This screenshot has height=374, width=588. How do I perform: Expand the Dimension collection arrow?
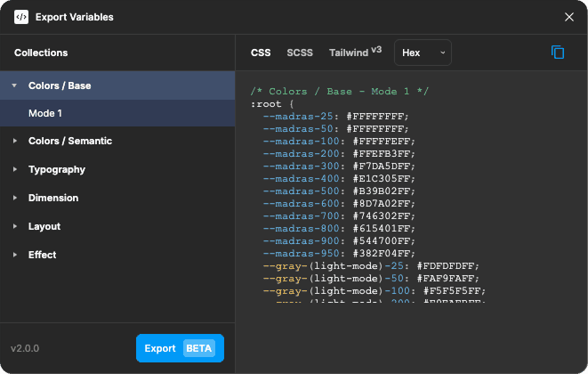(x=14, y=198)
